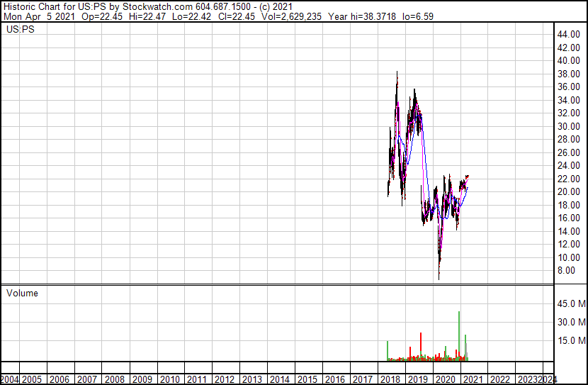Click the 2013 year label on the time axis
Image resolution: width=588 pixels, height=385 pixels.
tap(252, 379)
